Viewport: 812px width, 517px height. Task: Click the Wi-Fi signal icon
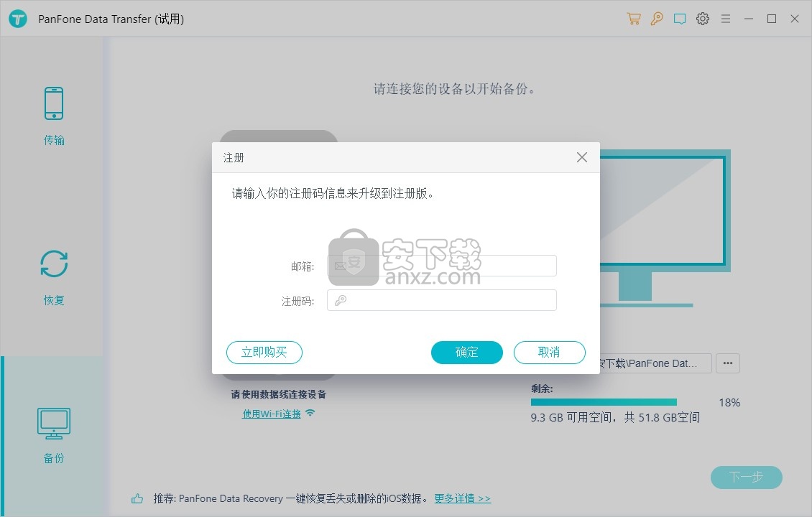click(310, 412)
